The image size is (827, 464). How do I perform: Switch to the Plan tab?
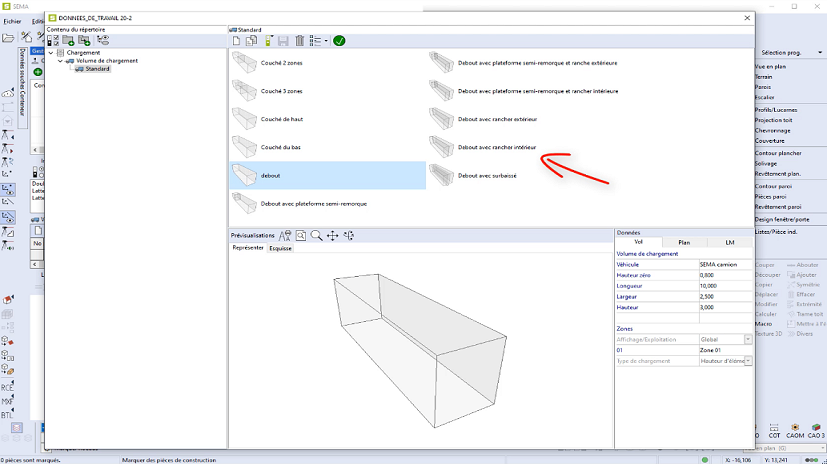[x=684, y=242]
